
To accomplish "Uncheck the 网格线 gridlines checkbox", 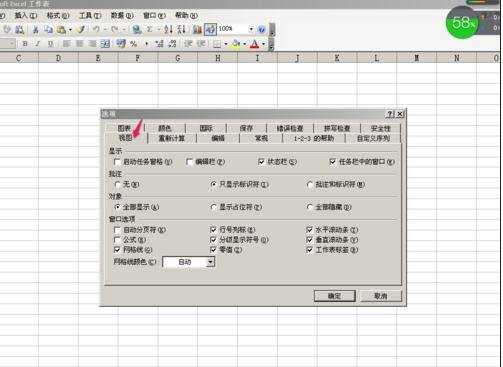I will pos(117,249).
